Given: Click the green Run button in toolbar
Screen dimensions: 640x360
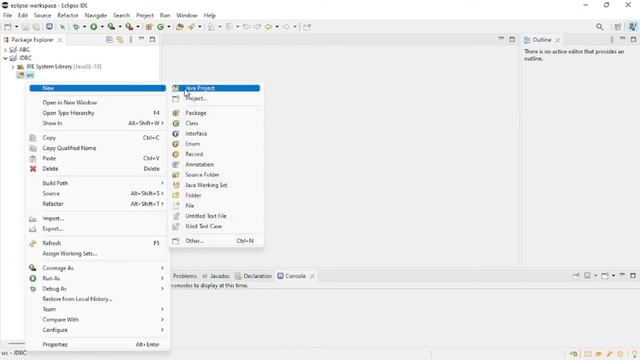Looking at the screenshot, I should click(x=94, y=27).
